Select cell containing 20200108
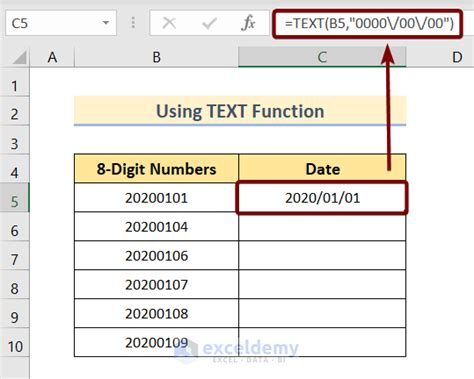Image resolution: width=474 pixels, height=379 pixels. click(156, 313)
